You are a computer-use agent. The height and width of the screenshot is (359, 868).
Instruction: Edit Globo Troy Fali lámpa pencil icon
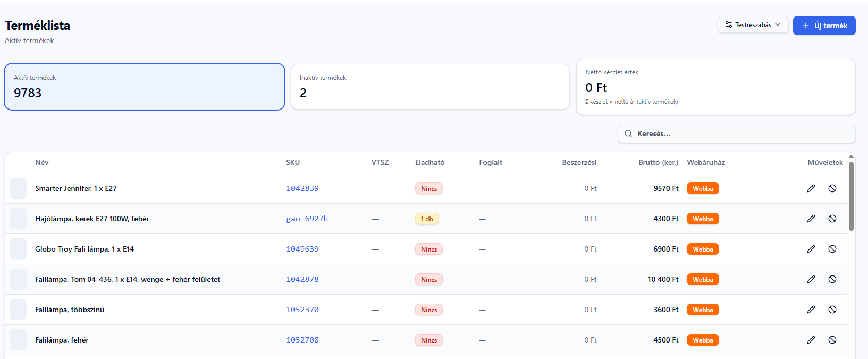tap(811, 249)
